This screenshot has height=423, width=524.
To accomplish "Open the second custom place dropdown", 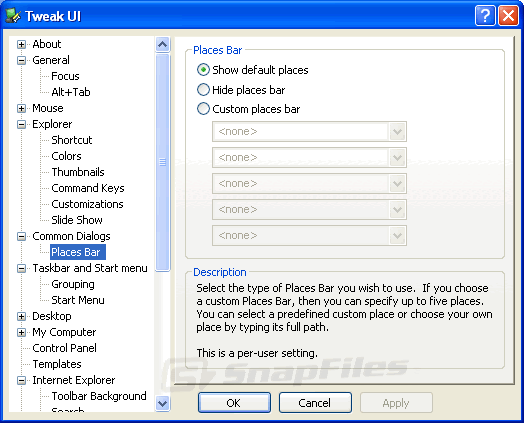I will (397, 157).
